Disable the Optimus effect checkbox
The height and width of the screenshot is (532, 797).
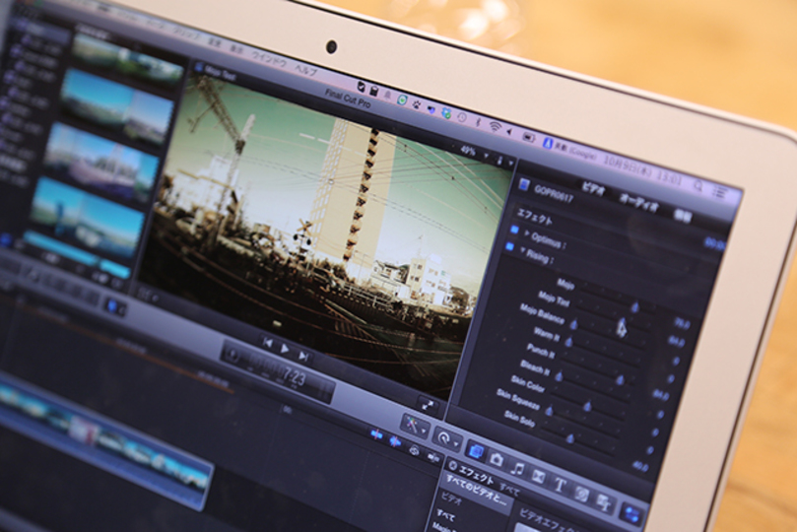click(x=513, y=230)
